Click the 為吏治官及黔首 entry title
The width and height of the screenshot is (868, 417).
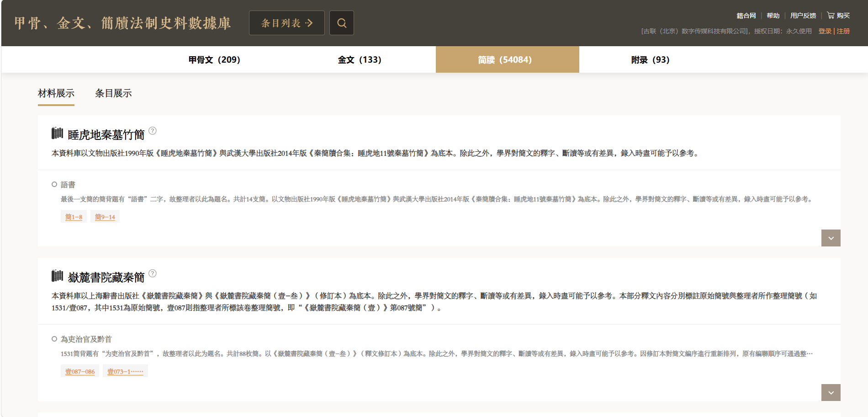click(86, 339)
